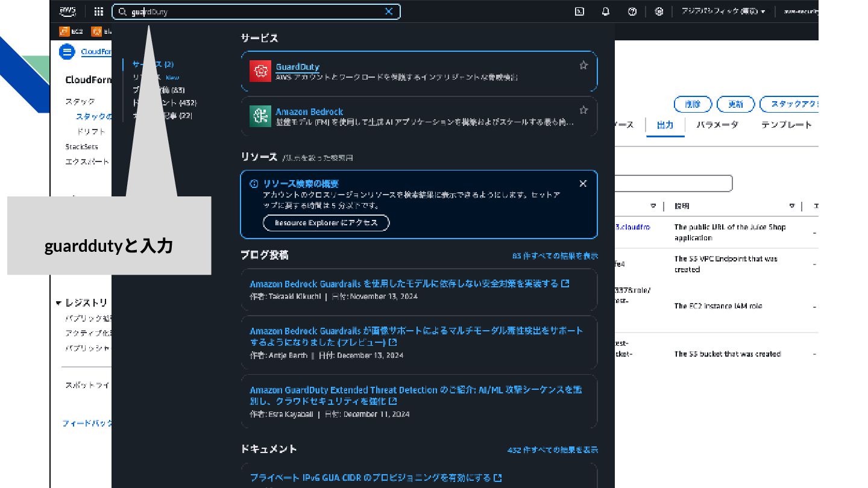Click 'The public URL of the Juice Shop application'
Image resolution: width=868 pixels, height=488 pixels.
[x=730, y=233]
